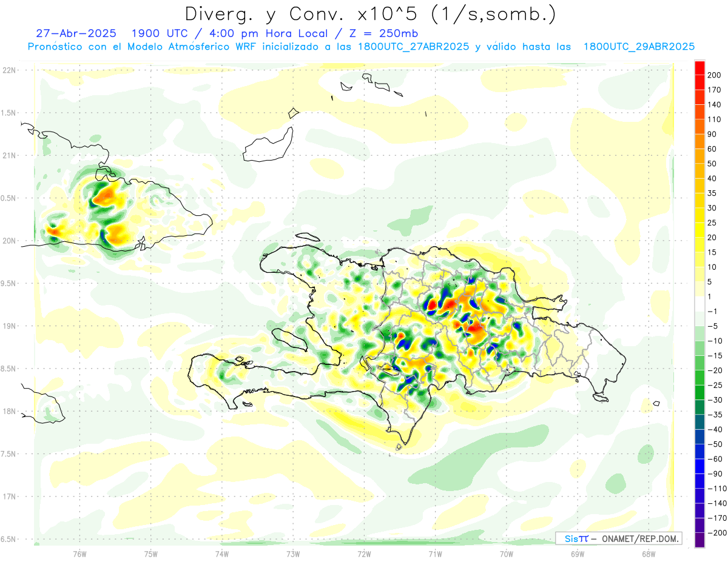Click the "21N" latitude label
The height and width of the screenshot is (562, 728).
click(x=8, y=155)
